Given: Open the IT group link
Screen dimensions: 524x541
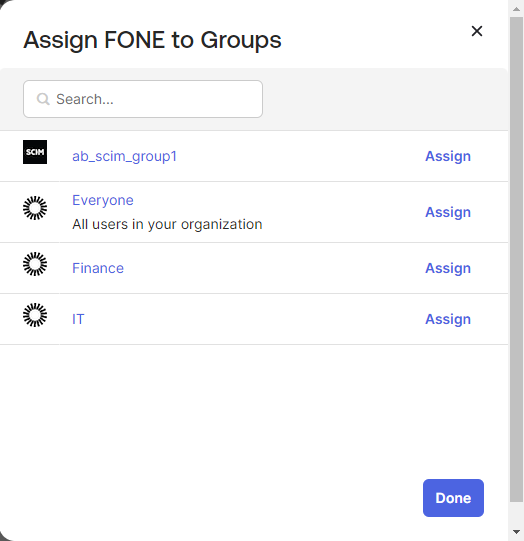Looking at the screenshot, I should (78, 319).
